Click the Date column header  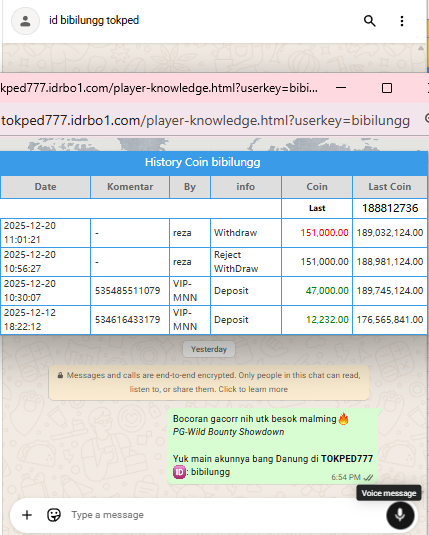(x=45, y=187)
